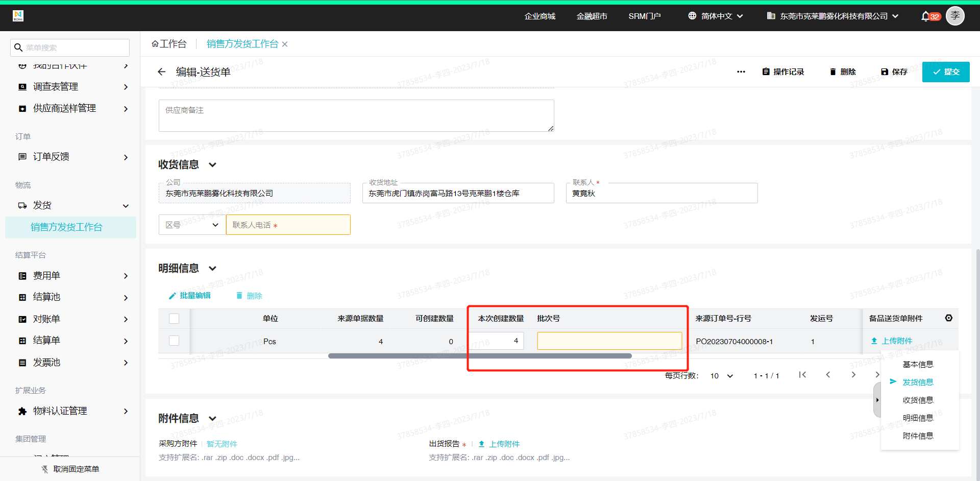The height and width of the screenshot is (481, 980).
Task: Expand 订单反馈 menu
Action: tap(126, 157)
